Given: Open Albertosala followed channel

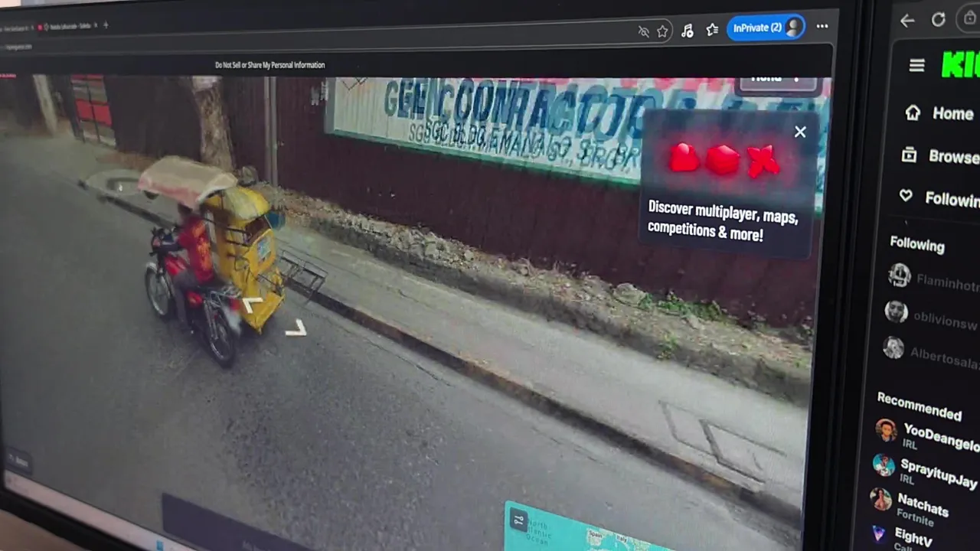Looking at the screenshot, I should (930, 351).
